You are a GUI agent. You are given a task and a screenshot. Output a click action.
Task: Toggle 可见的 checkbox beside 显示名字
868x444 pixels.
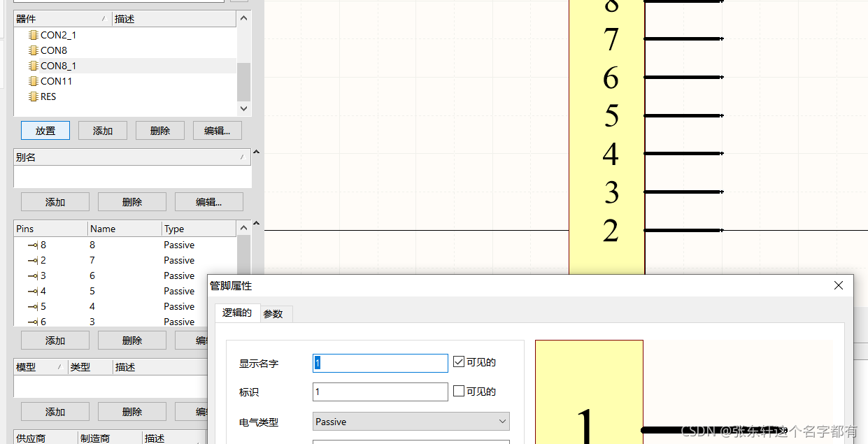tap(459, 361)
